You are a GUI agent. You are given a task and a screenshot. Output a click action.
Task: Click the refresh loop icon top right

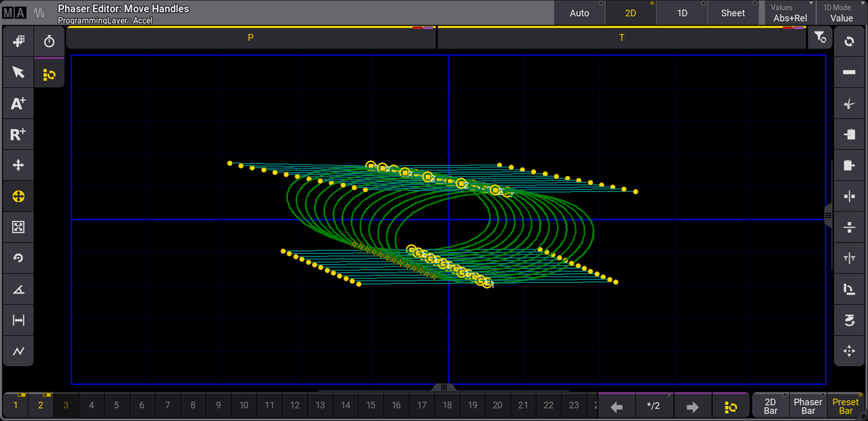point(849,41)
